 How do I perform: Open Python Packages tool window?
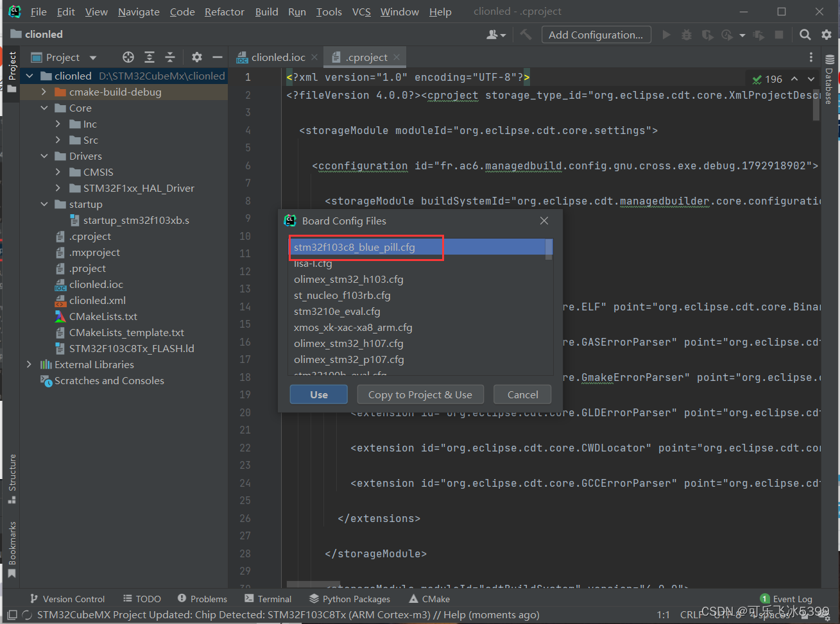pos(350,599)
